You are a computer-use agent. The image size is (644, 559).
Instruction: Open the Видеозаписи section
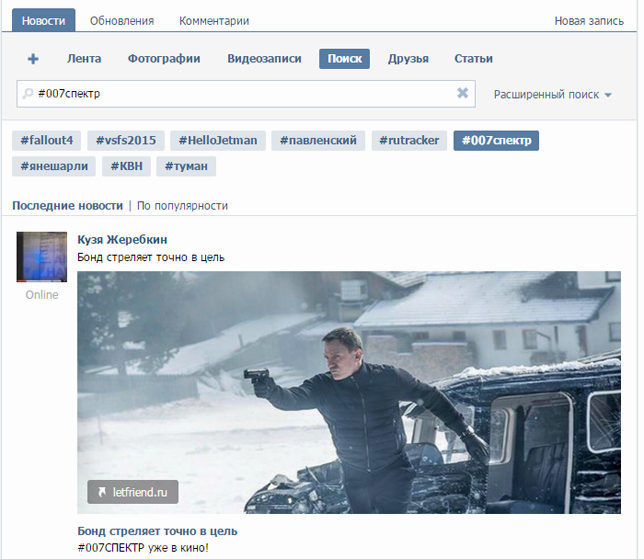coord(264,59)
